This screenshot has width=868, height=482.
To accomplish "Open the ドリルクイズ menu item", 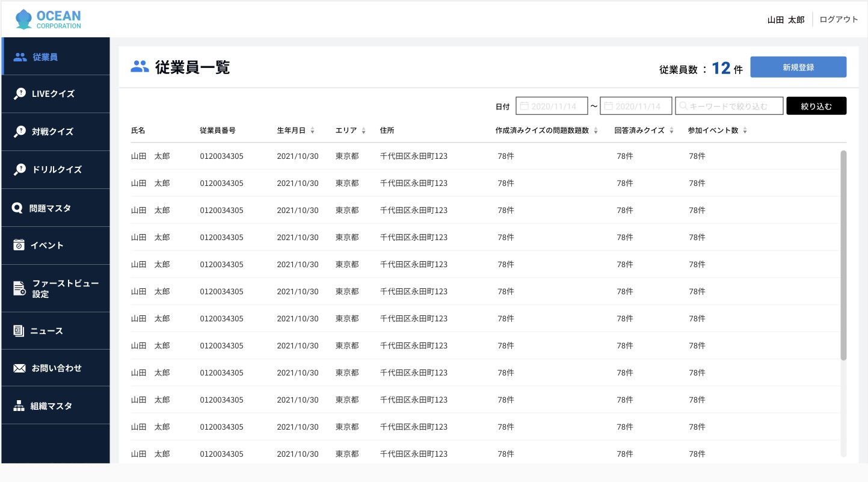I will click(56, 170).
